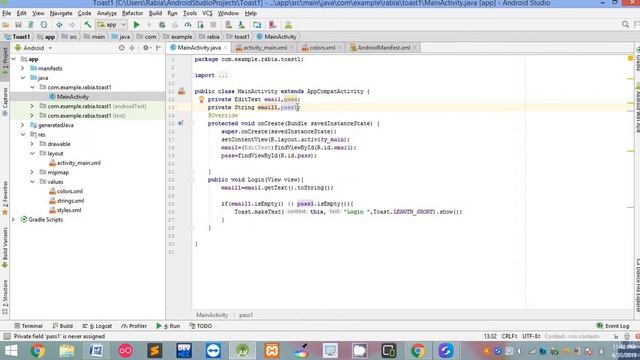
Task: Click the navigate Forward arrow icon
Action: pyautogui.click(x=72, y=25)
